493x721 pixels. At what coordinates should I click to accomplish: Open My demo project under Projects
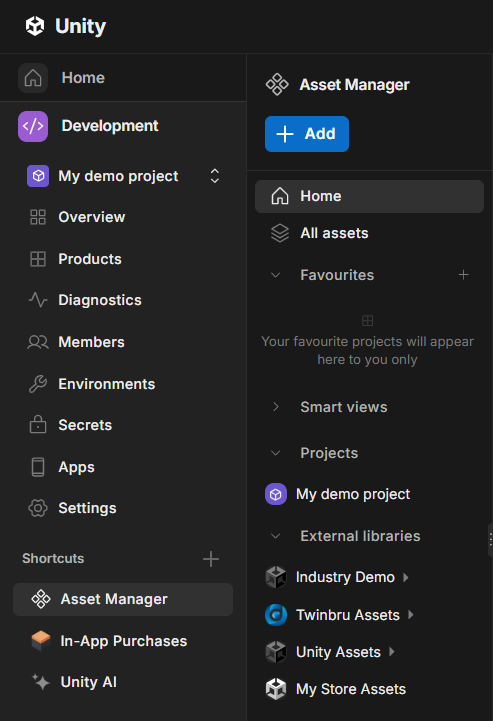[x=353, y=494]
